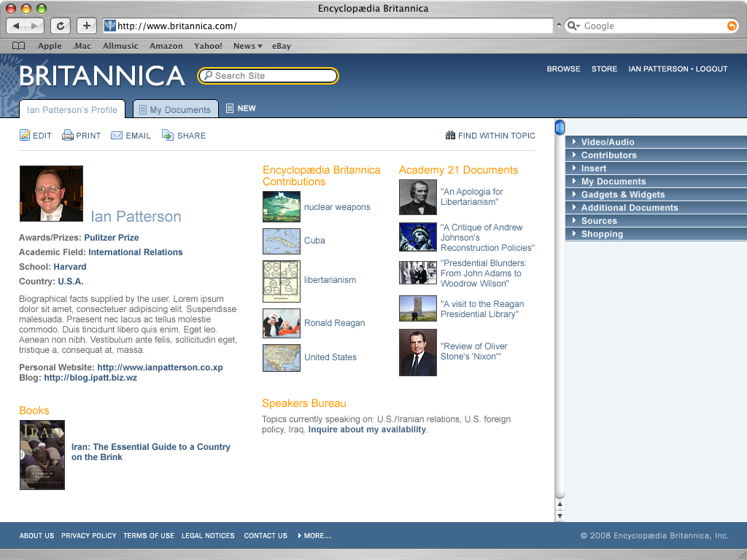Click the Share icon
This screenshot has height=560, width=747.
pyautogui.click(x=168, y=135)
